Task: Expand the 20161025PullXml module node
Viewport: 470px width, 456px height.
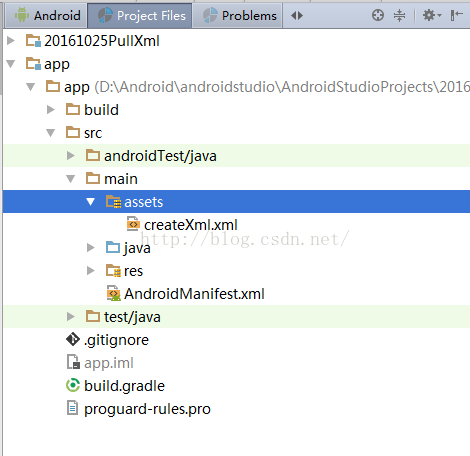Action: (x=11, y=41)
